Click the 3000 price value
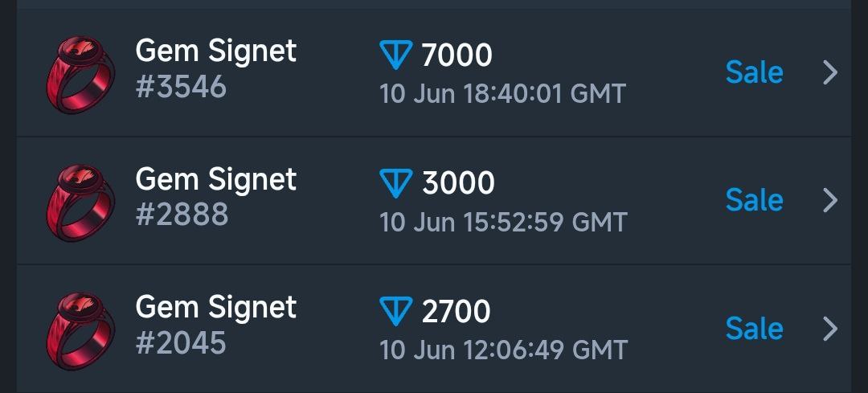This screenshot has width=868, height=393. point(458,183)
